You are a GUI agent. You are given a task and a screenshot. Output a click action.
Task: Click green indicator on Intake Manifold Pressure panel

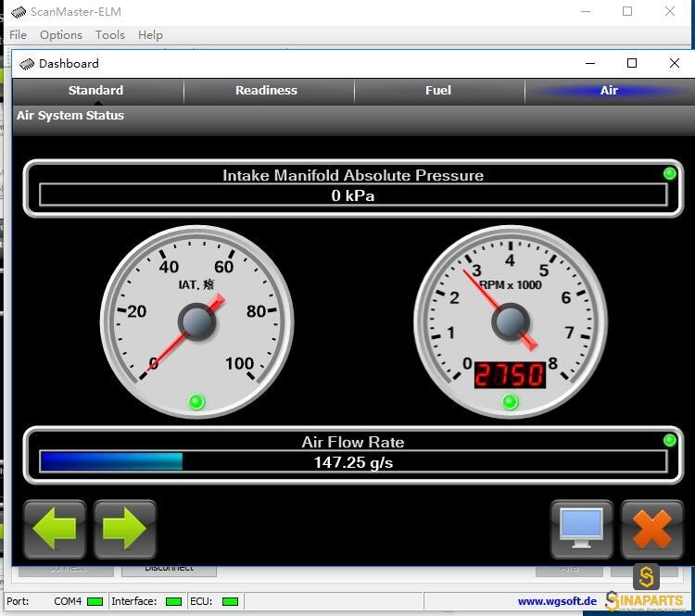(x=670, y=173)
